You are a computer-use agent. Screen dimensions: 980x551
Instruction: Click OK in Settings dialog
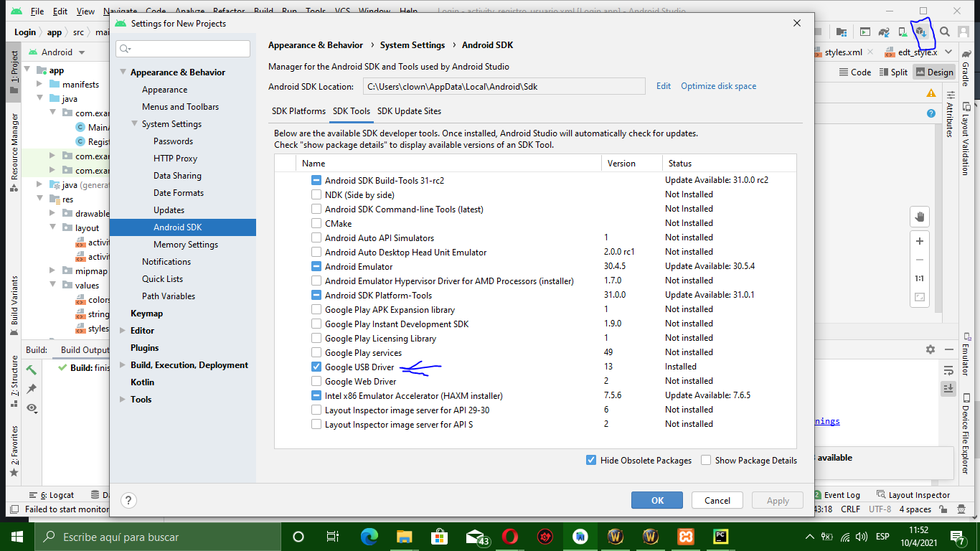pos(657,501)
